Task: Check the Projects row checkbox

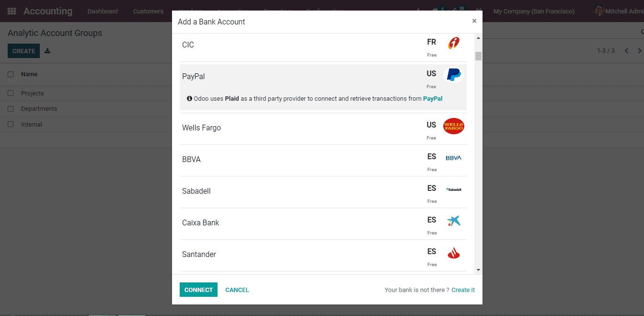Action: (11, 93)
